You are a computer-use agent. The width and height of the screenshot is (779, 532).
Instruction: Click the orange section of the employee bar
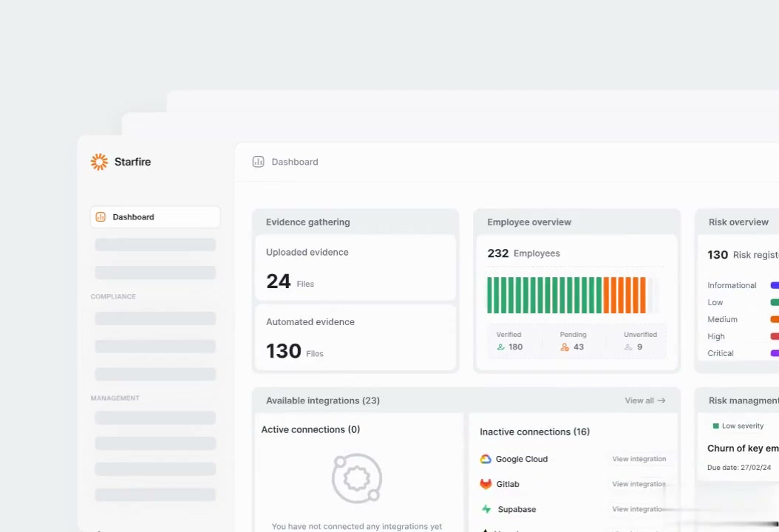pyautogui.click(x=625, y=295)
